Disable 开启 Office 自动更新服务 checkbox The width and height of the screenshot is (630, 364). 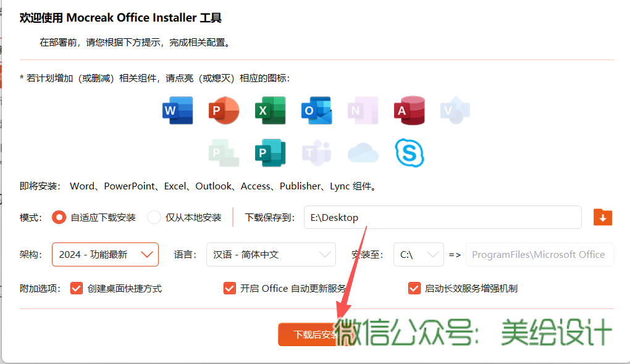229,288
